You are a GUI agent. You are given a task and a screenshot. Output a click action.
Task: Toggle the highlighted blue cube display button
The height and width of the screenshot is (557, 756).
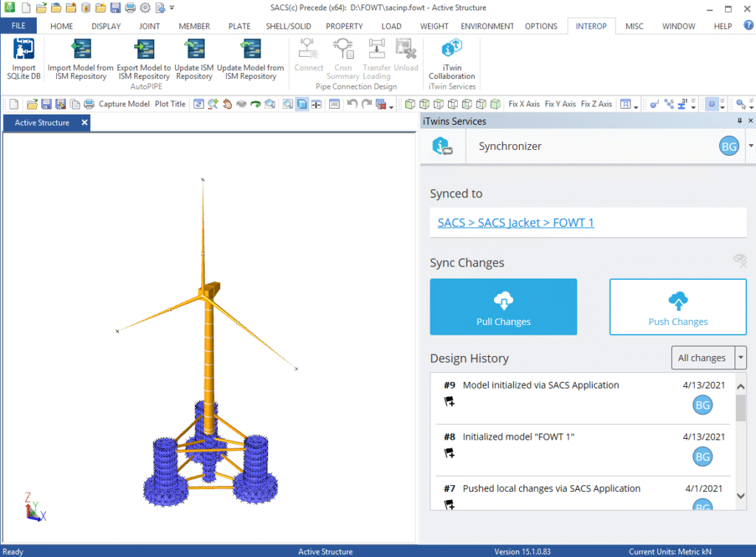tap(302, 104)
